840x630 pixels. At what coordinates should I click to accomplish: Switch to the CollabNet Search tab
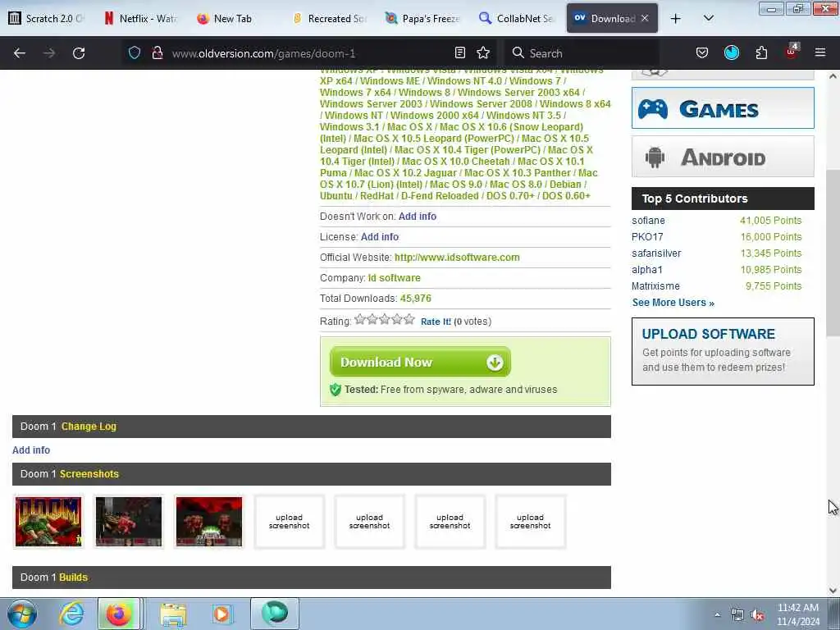tap(517, 19)
